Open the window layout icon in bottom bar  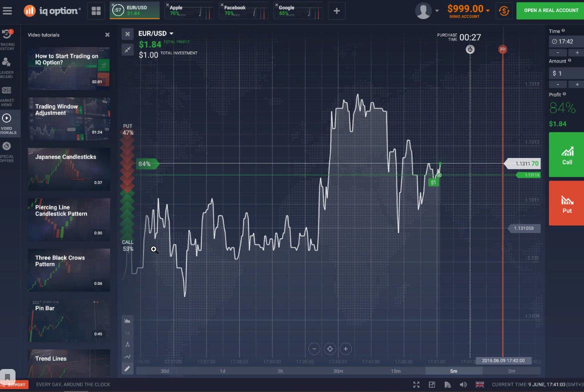[432, 384]
